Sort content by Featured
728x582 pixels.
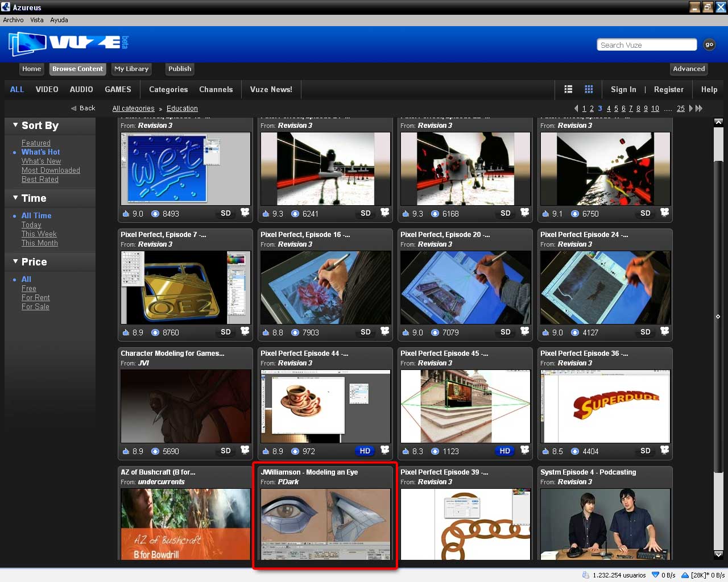pos(36,143)
